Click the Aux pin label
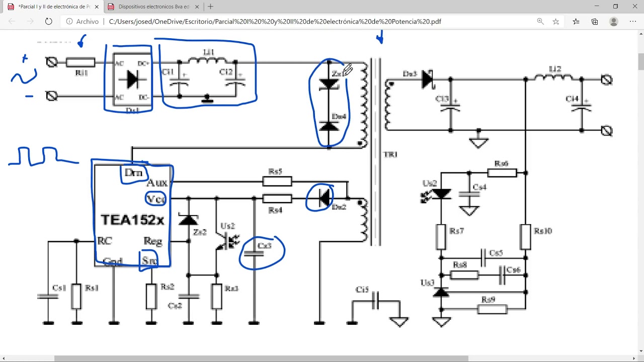This screenshot has width=644, height=362. [157, 183]
